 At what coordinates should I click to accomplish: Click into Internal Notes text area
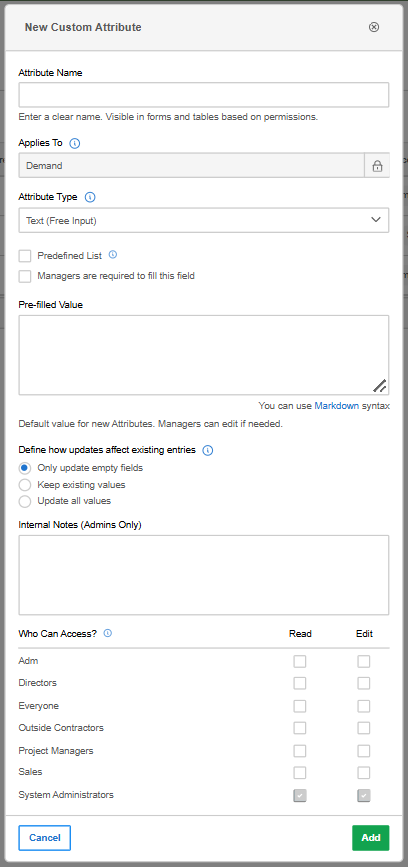[203, 575]
